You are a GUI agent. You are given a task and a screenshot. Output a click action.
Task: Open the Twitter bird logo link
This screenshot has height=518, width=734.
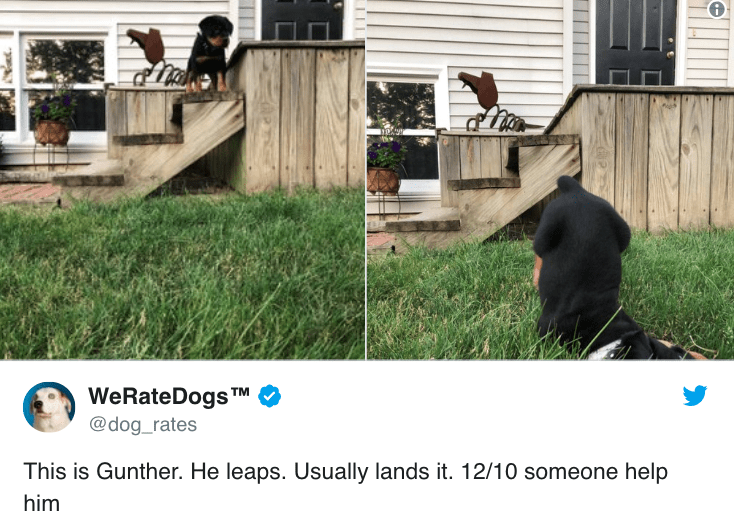(695, 395)
